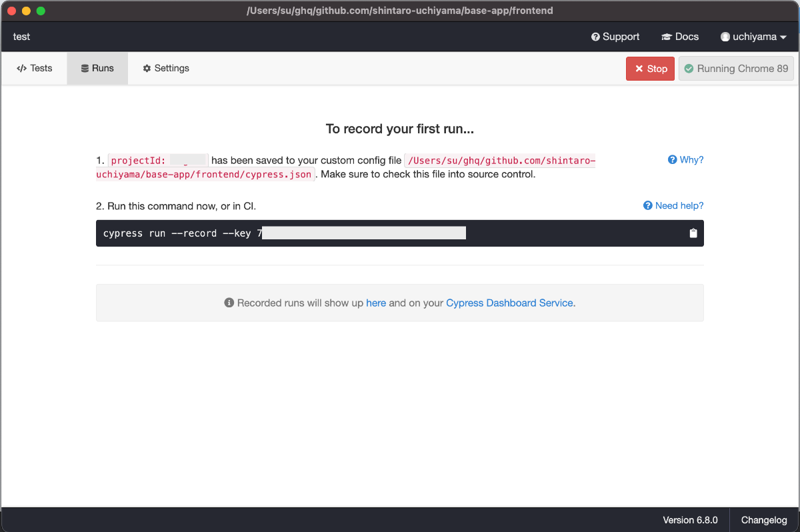Open the Support link
800x532 pixels.
click(615, 37)
